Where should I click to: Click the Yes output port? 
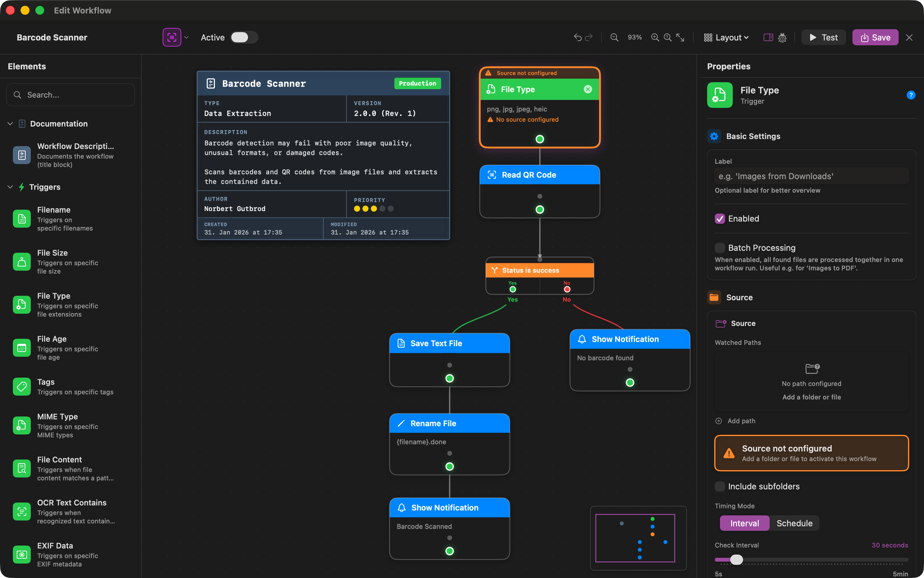pos(512,289)
